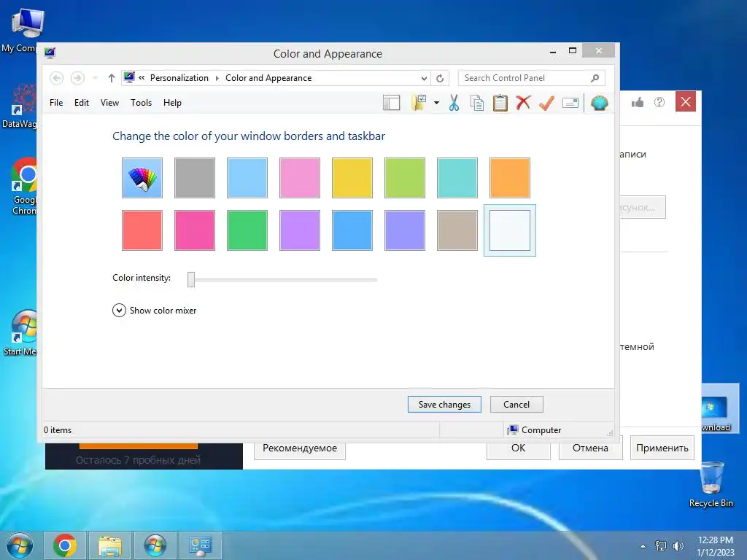Click the orange checkmark icon
747x560 pixels.
point(546,103)
